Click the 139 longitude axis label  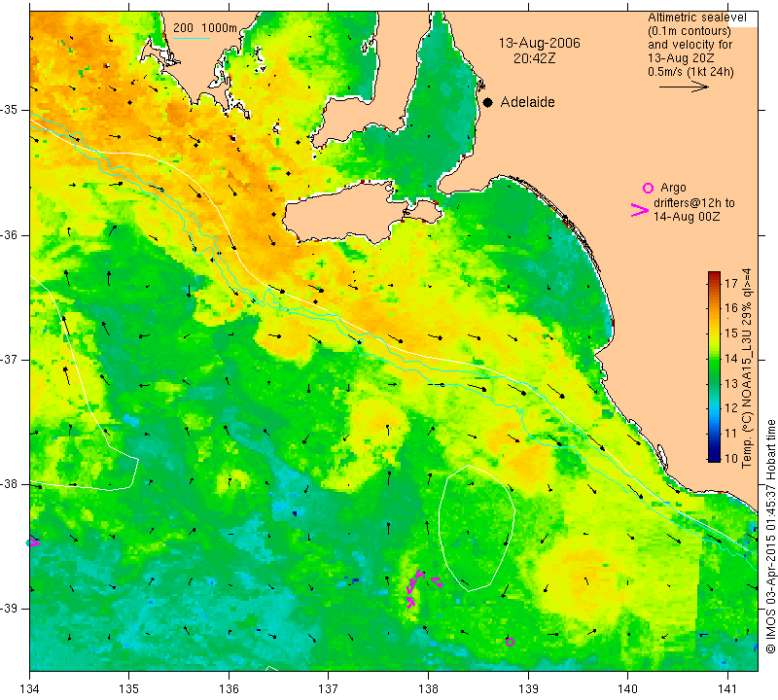(x=528, y=689)
